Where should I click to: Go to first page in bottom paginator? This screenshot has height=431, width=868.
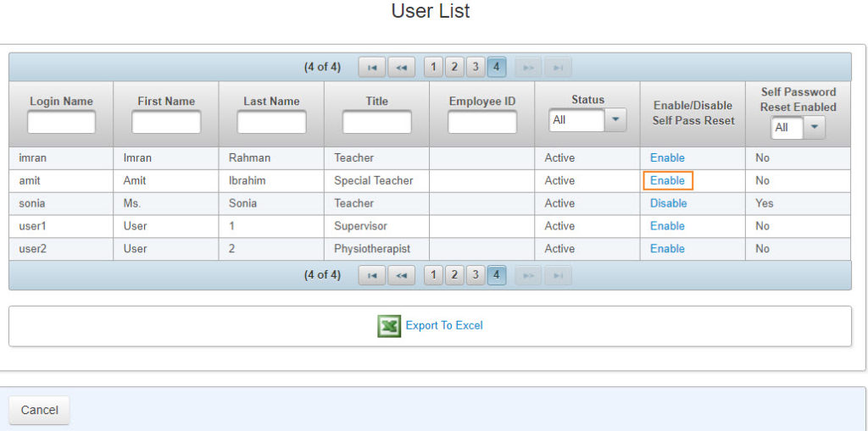(372, 275)
